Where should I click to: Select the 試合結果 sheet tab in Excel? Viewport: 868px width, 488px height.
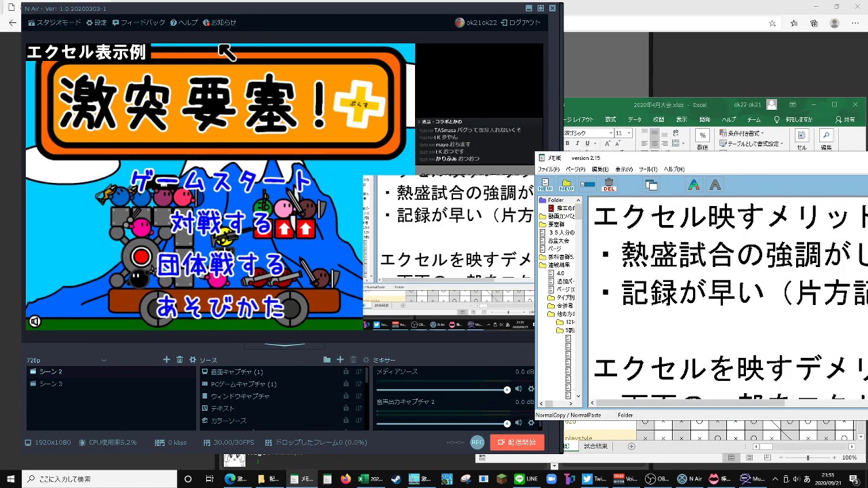pyautogui.click(x=595, y=446)
